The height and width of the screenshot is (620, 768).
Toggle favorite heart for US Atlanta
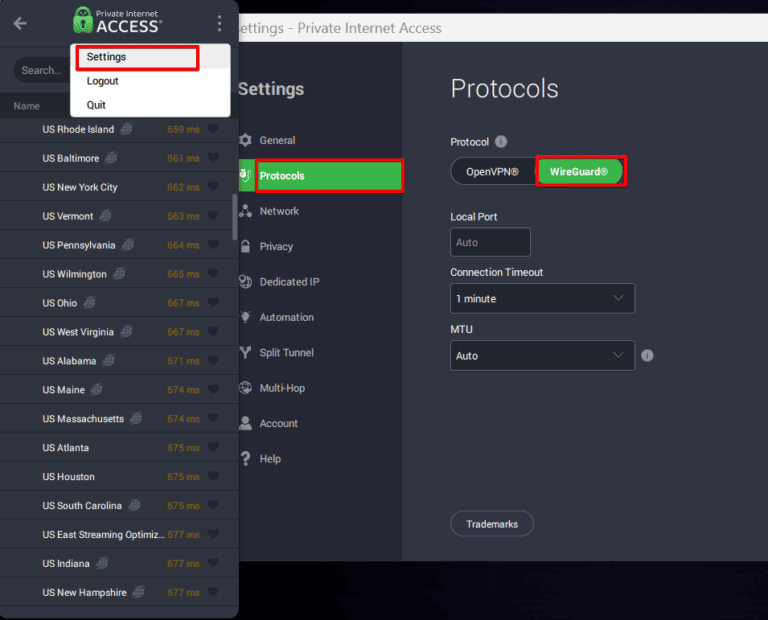(x=213, y=447)
